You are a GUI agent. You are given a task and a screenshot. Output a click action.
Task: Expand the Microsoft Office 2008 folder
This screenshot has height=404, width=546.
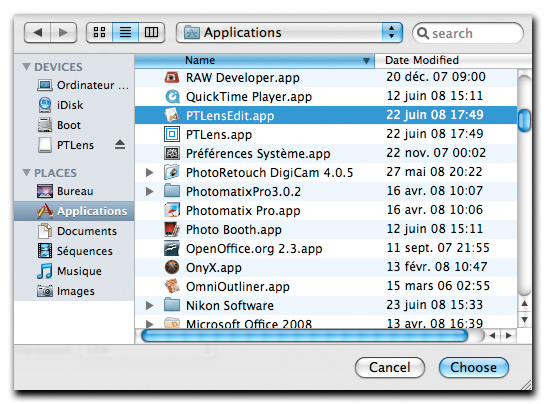[150, 324]
